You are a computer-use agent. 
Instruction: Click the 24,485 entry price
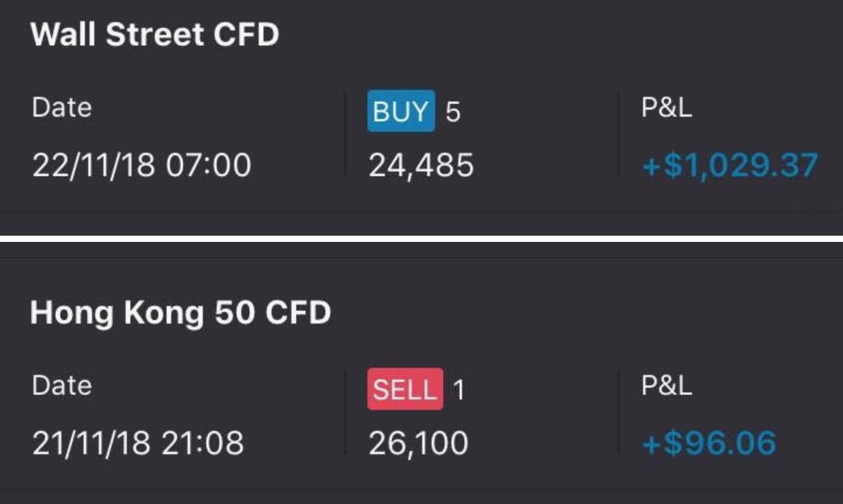pos(421,166)
